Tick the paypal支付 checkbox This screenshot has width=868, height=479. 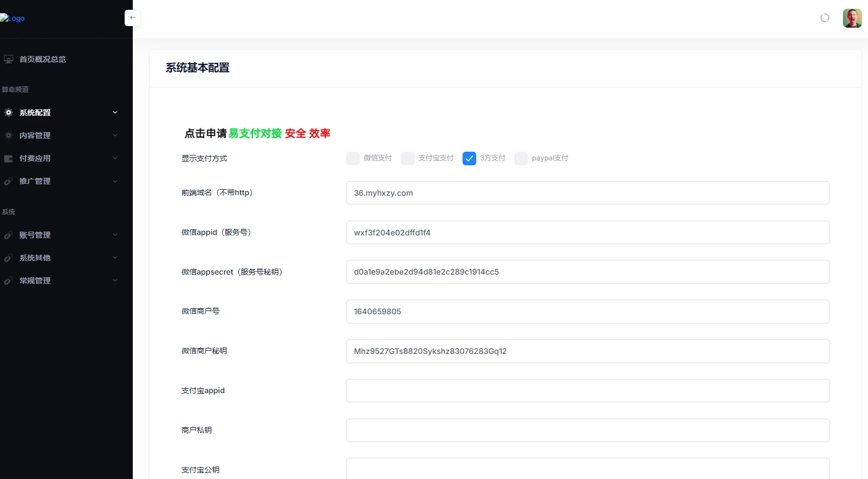click(521, 158)
